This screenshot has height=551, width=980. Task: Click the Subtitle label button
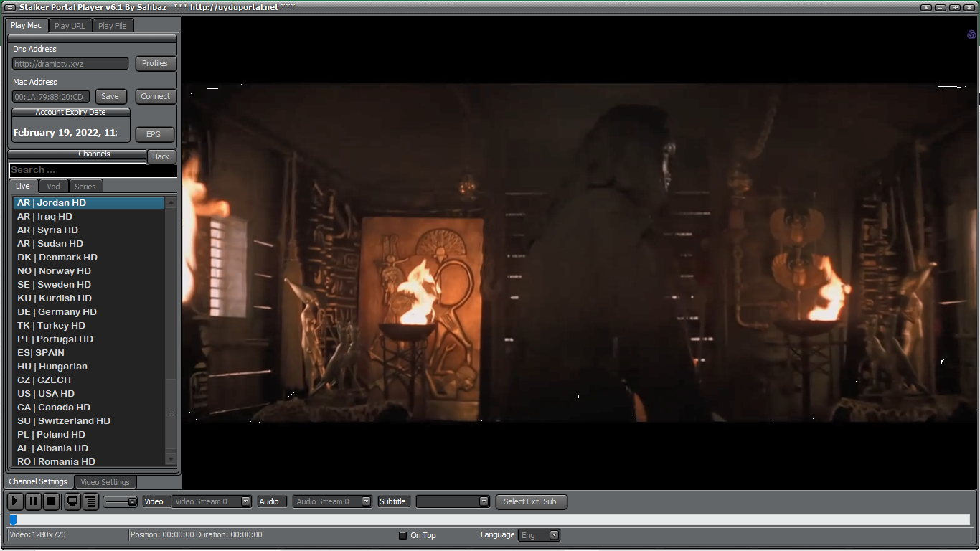tap(394, 501)
